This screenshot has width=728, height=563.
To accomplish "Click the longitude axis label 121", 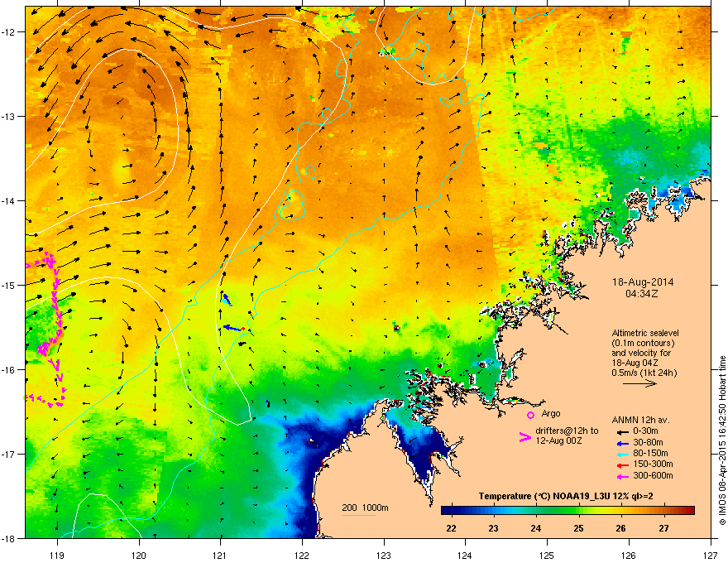I will pyautogui.click(x=219, y=556).
